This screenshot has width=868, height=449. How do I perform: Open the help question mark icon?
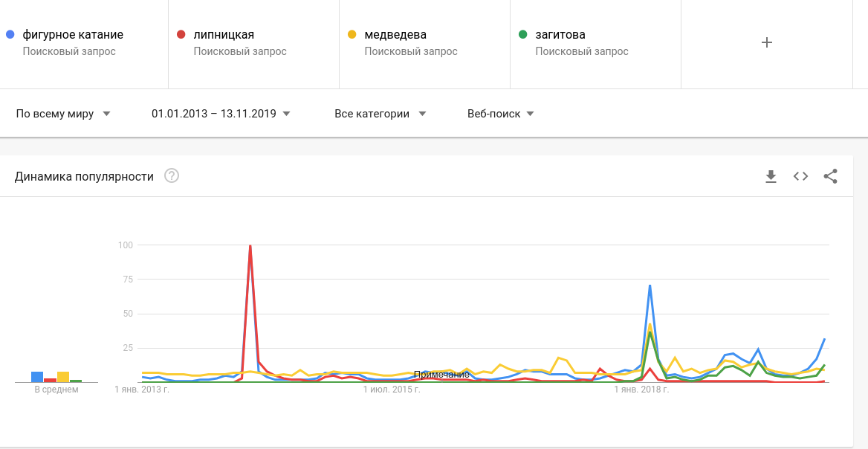click(x=172, y=176)
